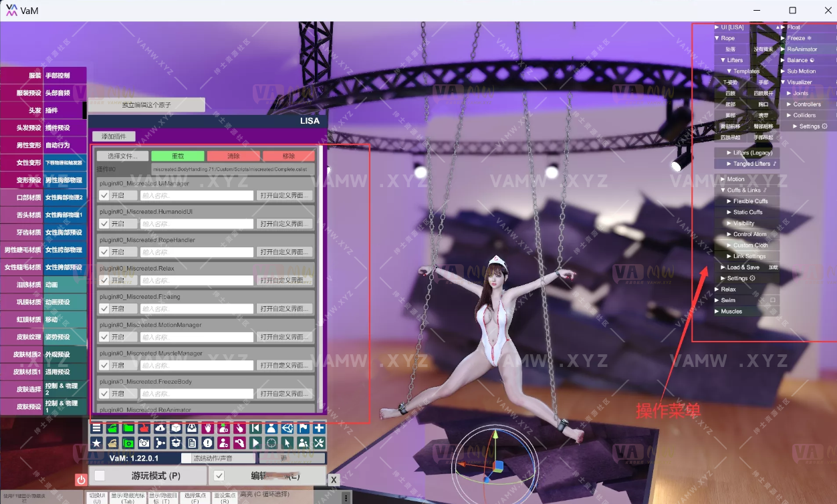This screenshot has height=504, width=837.
Task: Click the blue plus add icon
Action: [x=319, y=428]
